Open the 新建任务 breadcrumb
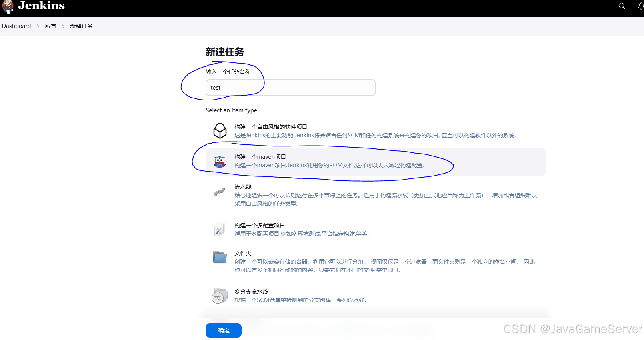 coord(81,26)
